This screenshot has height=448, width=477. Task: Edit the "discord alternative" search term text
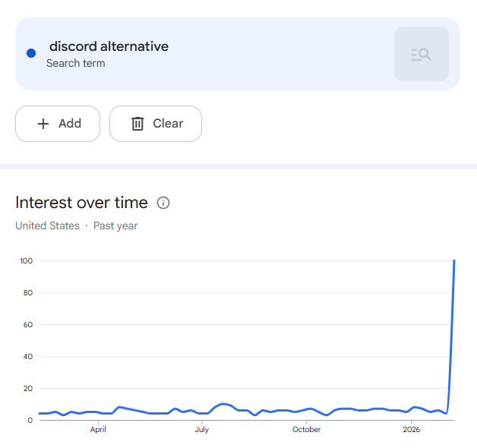click(109, 46)
